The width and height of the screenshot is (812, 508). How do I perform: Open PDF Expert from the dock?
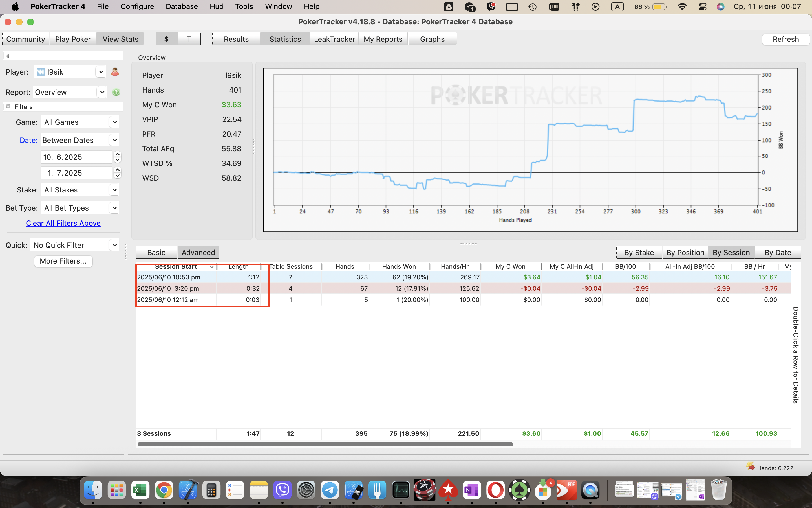(567, 490)
